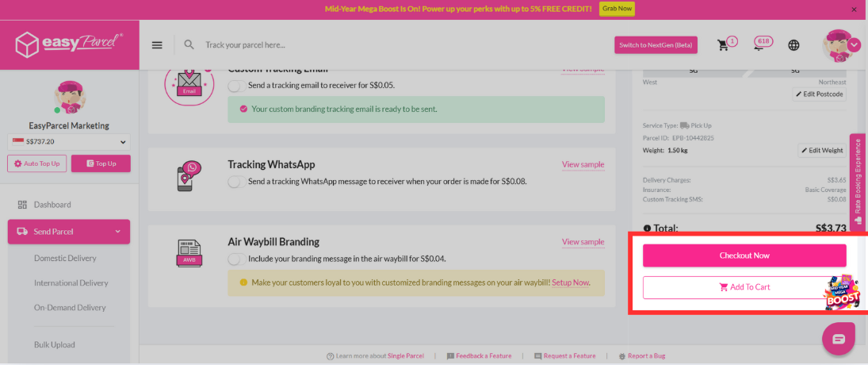Open the shopping cart icon
The image size is (868, 365).
point(723,45)
